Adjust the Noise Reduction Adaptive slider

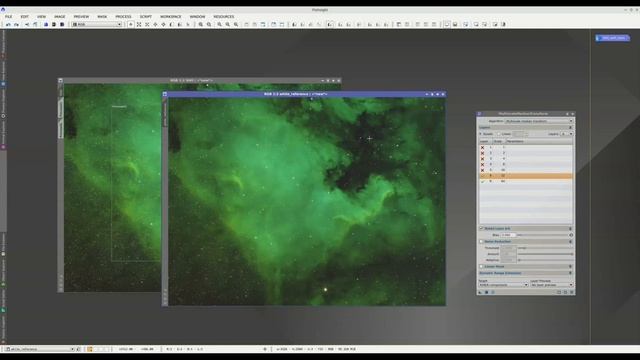coord(545,260)
